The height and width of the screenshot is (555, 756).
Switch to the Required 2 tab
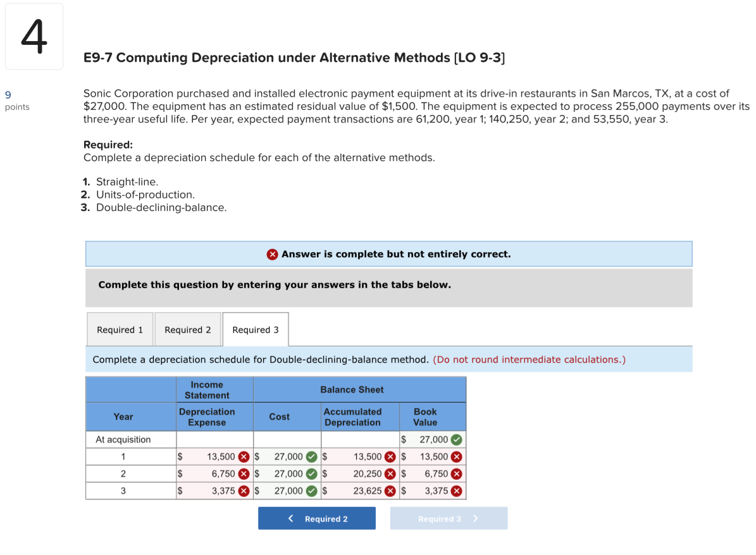point(187,329)
